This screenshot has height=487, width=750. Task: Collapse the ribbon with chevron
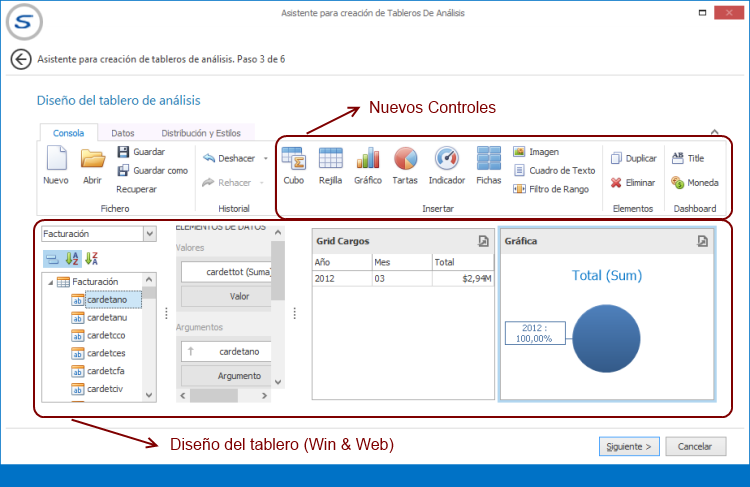(715, 132)
